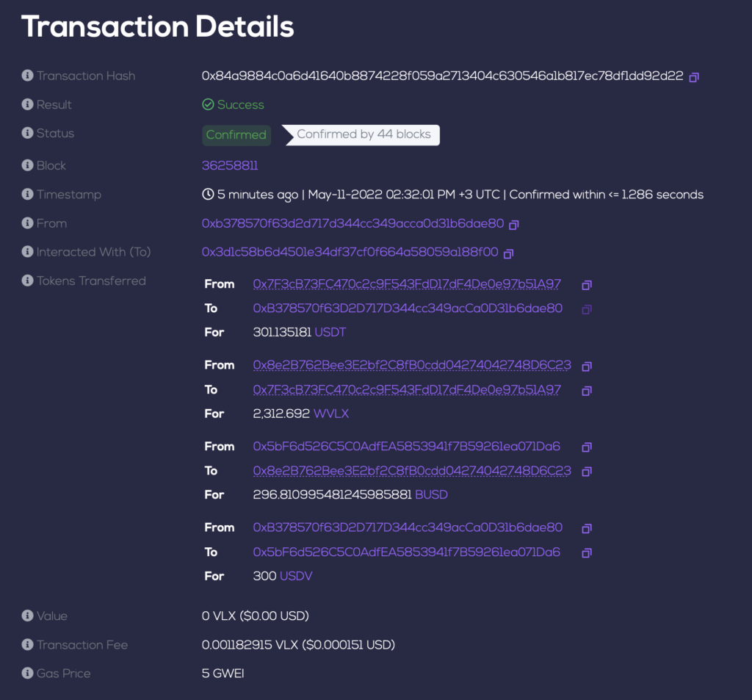The width and height of the screenshot is (752, 700).
Task: Copy the Interacted With address
Action: (508, 253)
